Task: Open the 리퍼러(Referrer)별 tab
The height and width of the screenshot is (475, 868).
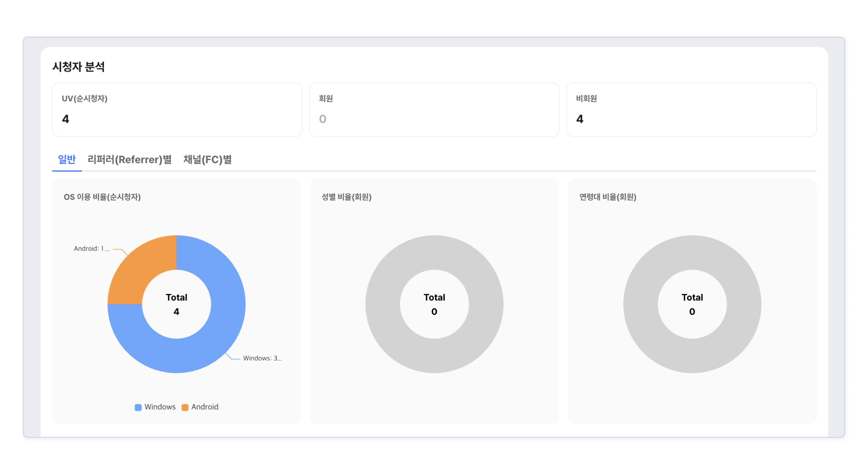Action: point(129,159)
